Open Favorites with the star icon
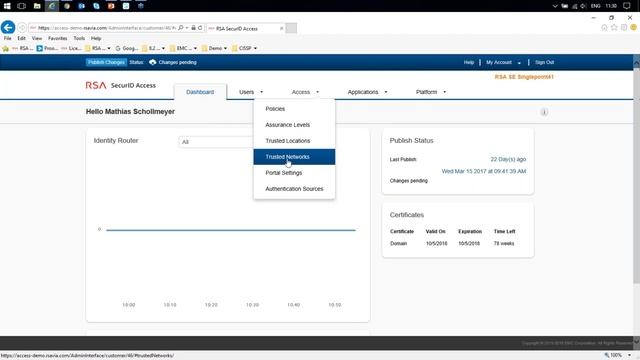 [x=614, y=27]
